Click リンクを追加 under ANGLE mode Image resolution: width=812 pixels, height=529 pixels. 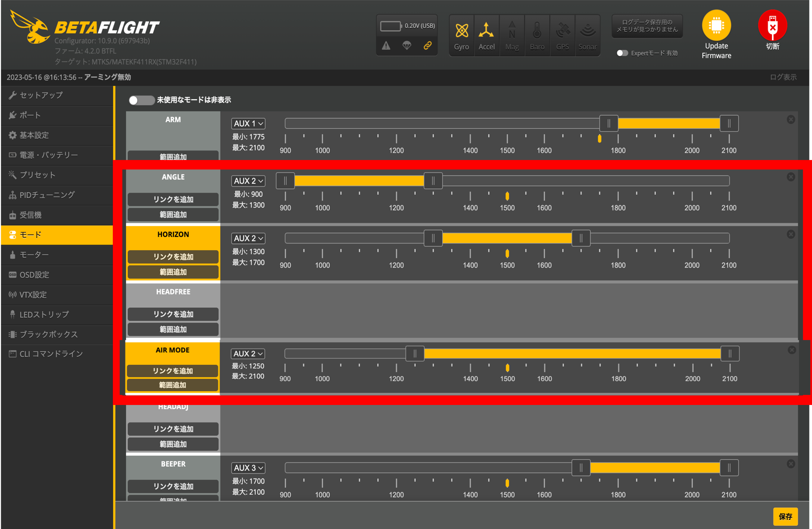click(173, 200)
